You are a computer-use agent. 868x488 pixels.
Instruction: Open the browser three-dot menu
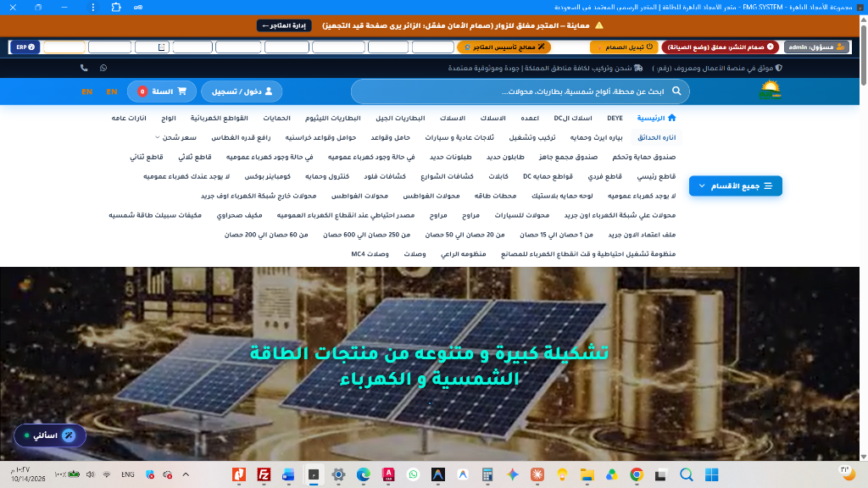[x=93, y=7]
